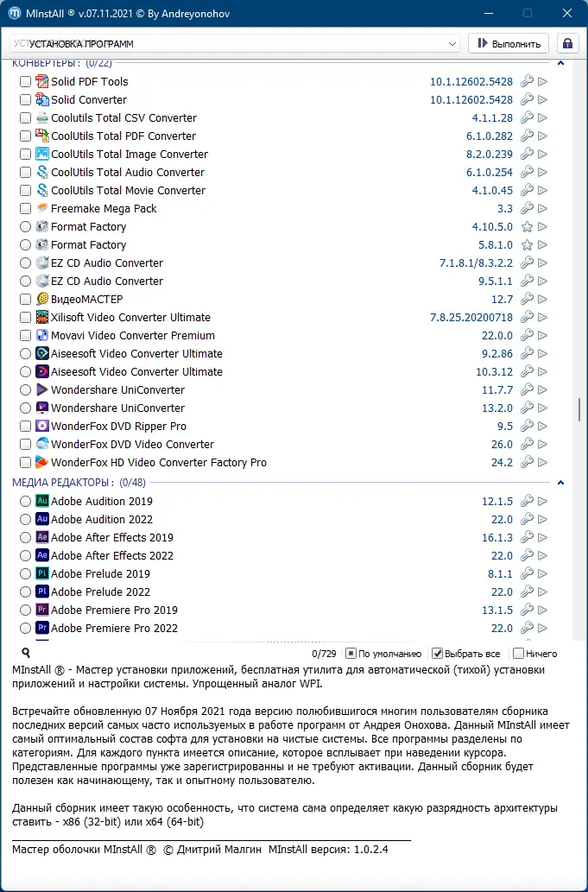Click key icon for Aiseesoft Video Converter 10.3.12

(528, 371)
